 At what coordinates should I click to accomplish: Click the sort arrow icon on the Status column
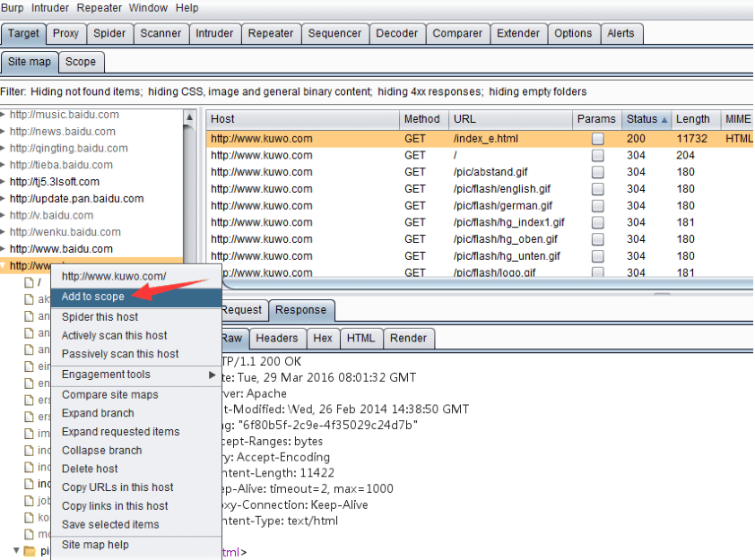(x=664, y=120)
